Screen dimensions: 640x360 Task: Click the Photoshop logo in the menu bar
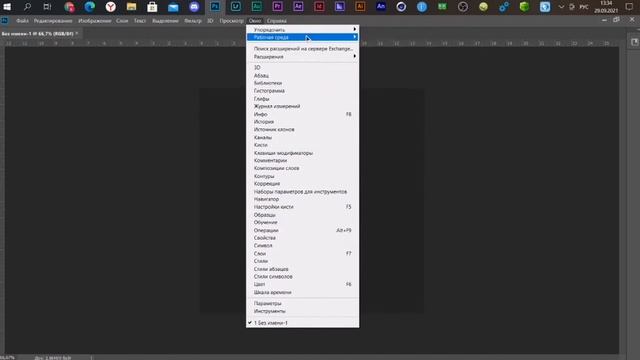pos(4,20)
